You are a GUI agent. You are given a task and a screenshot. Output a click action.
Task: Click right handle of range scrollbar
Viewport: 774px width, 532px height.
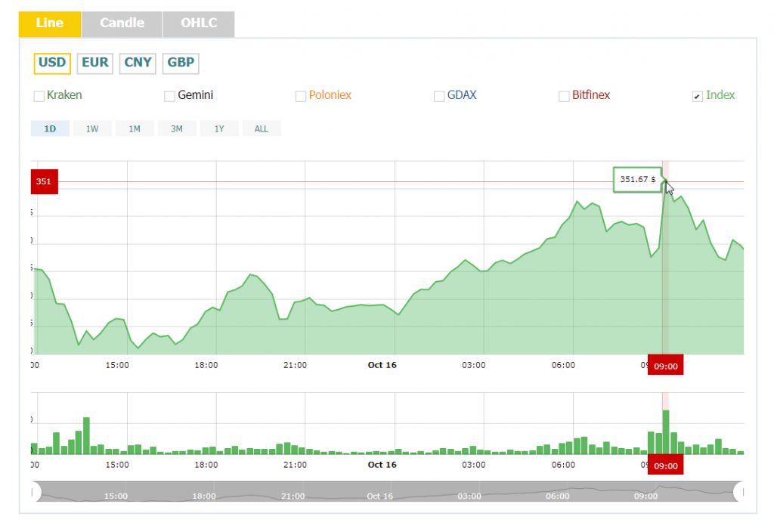740,492
